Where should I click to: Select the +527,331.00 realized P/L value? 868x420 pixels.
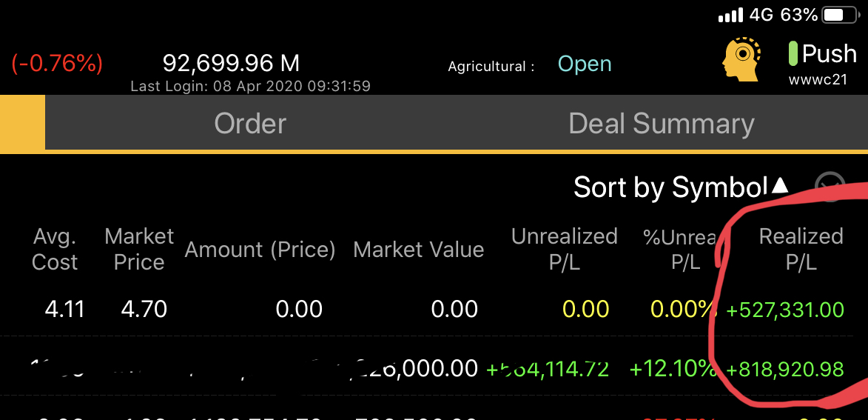click(785, 309)
